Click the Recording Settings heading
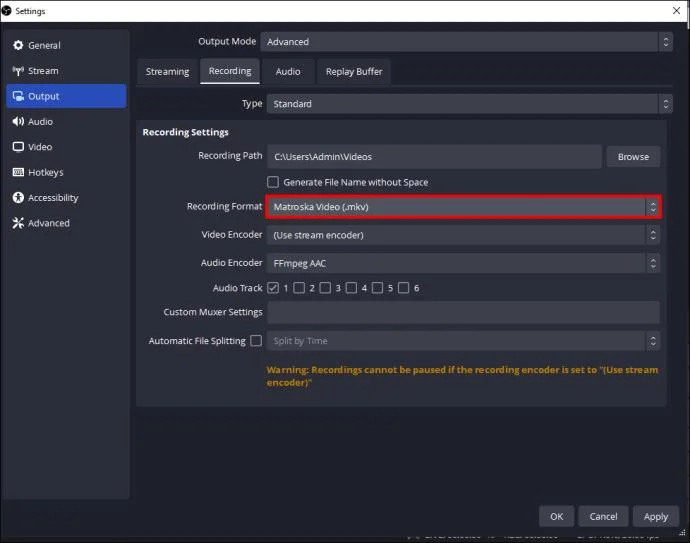The image size is (690, 543). coord(185,132)
